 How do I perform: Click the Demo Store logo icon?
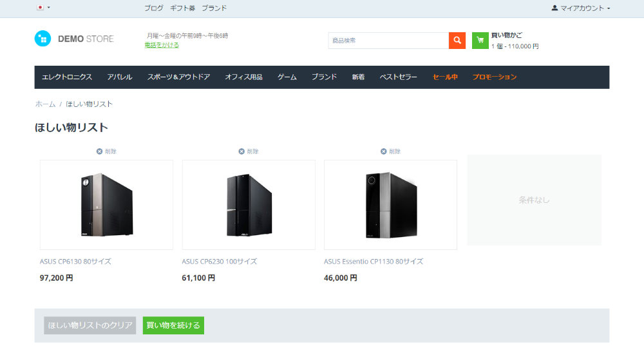(x=43, y=39)
